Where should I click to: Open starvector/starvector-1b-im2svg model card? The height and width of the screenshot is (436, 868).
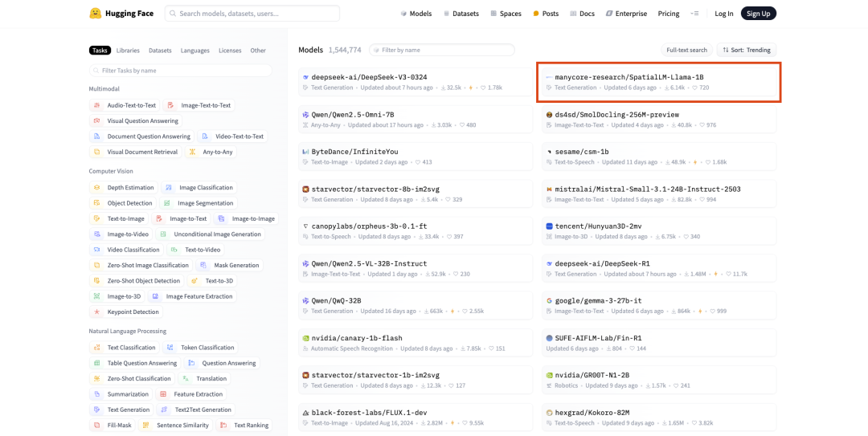click(416, 380)
